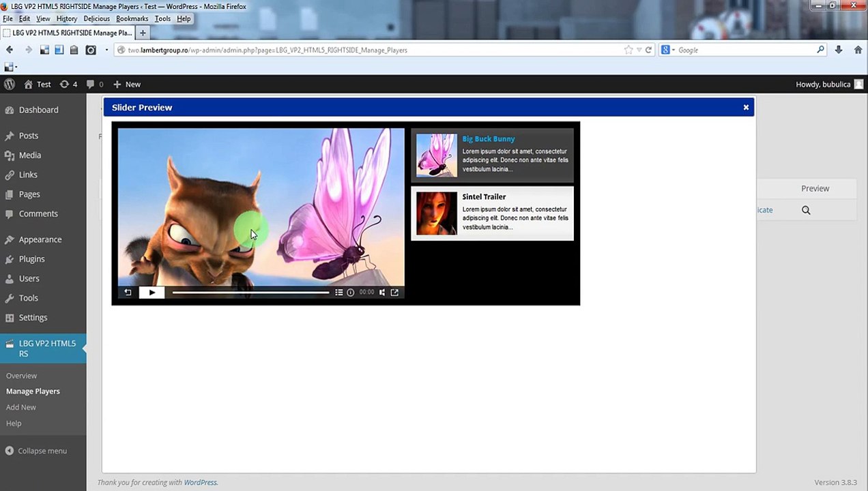The image size is (868, 491).
Task: Click the Big Buck Bunny title link
Action: click(489, 138)
